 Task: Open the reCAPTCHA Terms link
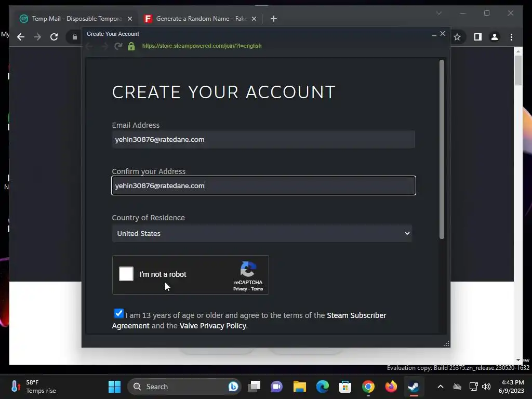pos(257,289)
